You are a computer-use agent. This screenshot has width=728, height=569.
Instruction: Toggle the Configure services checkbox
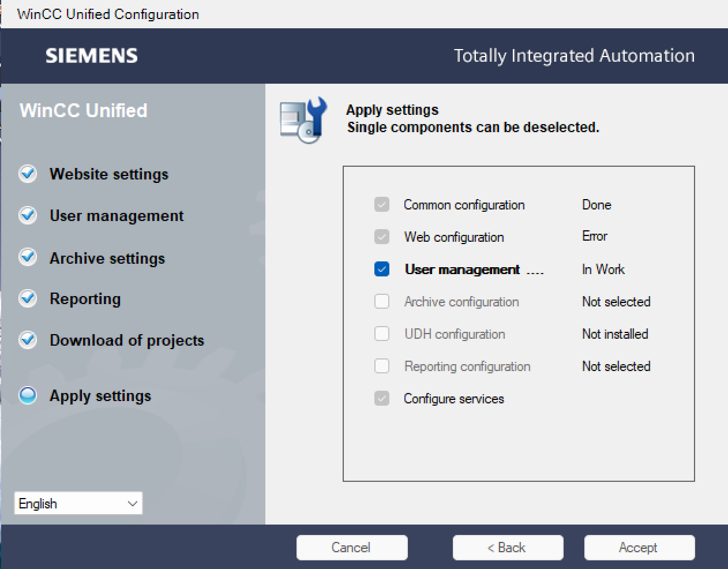[x=382, y=399]
